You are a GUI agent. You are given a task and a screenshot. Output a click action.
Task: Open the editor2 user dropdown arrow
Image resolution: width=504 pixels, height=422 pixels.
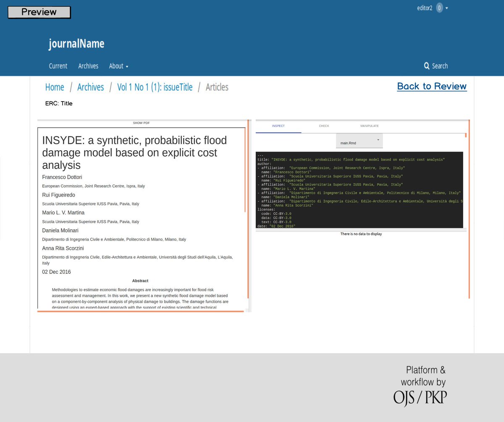[x=447, y=8]
